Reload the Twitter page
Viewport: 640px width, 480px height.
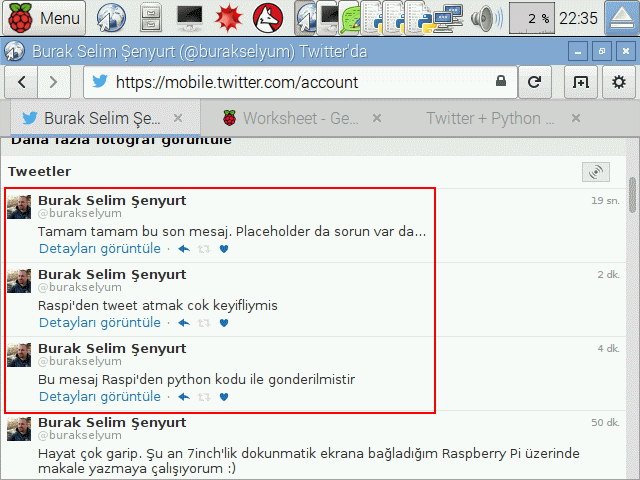tap(536, 82)
